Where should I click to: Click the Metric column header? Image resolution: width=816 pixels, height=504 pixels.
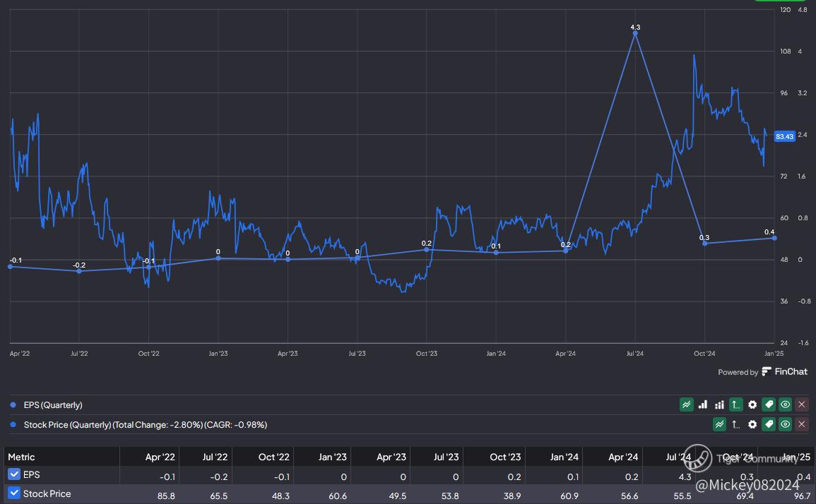point(21,457)
